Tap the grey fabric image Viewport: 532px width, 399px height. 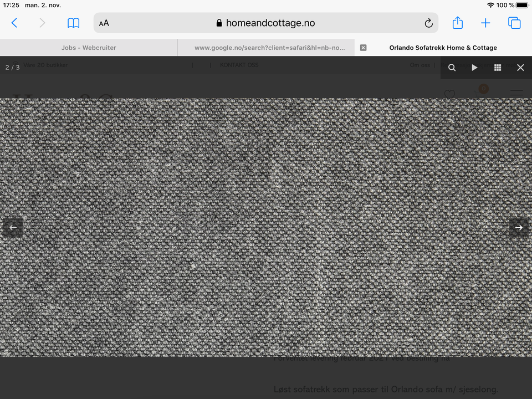point(266,227)
